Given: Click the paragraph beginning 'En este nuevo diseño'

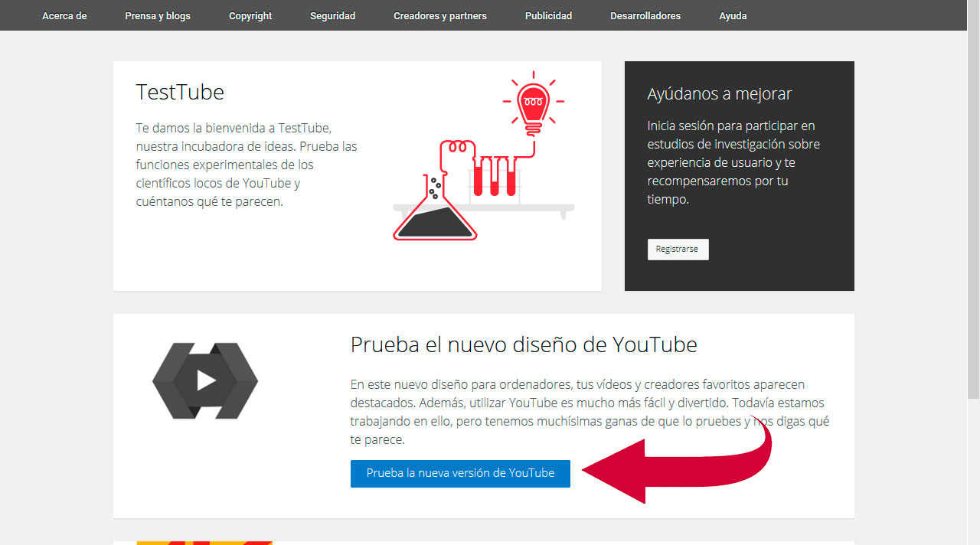Looking at the screenshot, I should point(590,412).
